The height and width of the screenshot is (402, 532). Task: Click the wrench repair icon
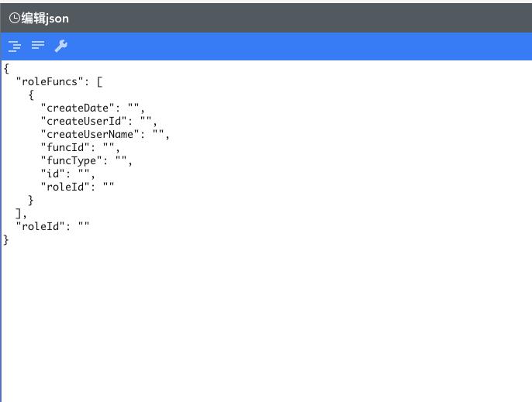click(x=61, y=46)
